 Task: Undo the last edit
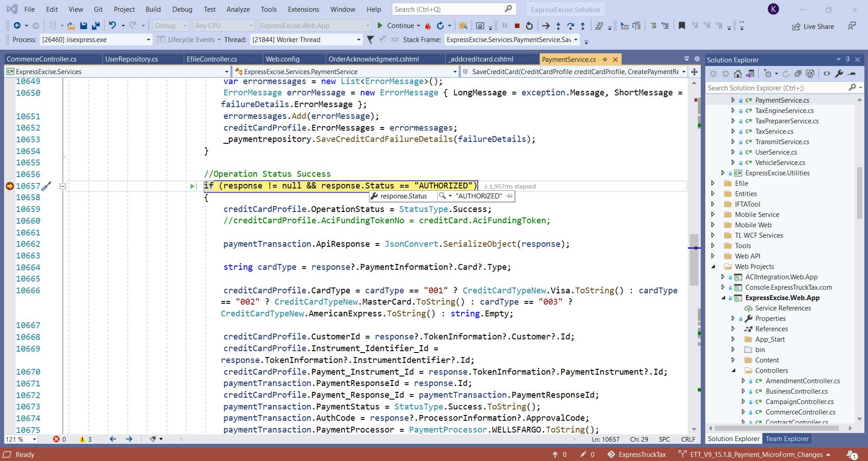point(113,26)
